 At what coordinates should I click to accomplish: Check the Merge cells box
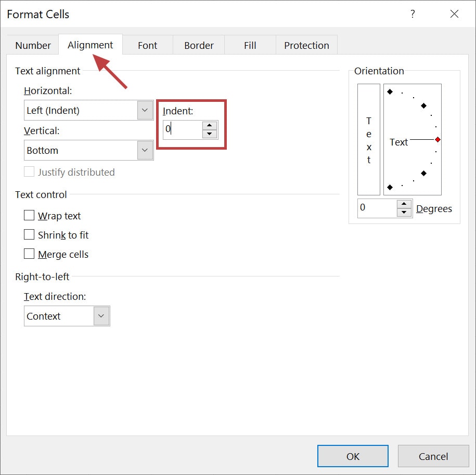click(x=30, y=254)
